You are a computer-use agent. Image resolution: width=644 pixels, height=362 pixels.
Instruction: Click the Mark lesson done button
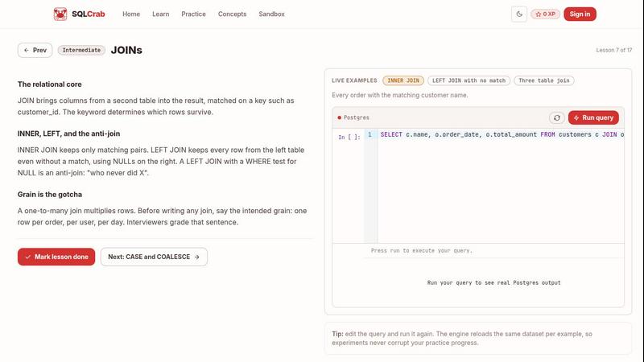coord(56,257)
